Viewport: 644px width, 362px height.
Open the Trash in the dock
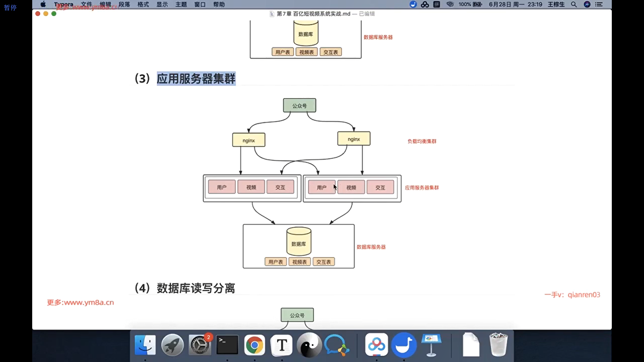click(x=498, y=345)
